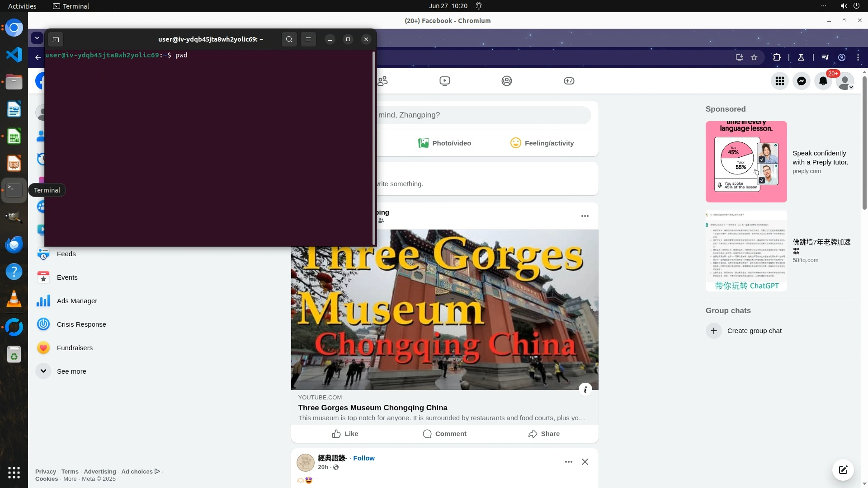
Task: Open account profile dropdown
Action: click(844, 82)
